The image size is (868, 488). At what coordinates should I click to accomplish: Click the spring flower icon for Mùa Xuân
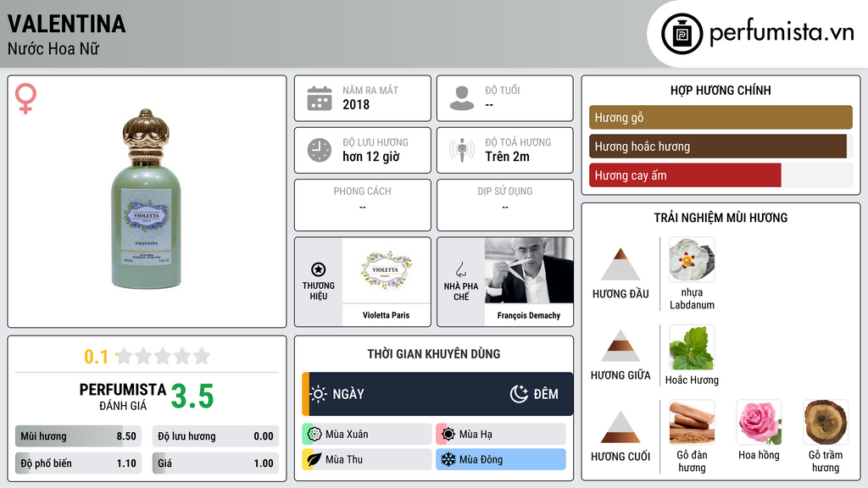tap(314, 434)
